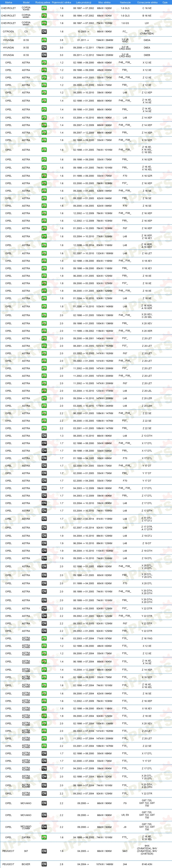
Task: Click the 110kW / 150KM power cell
Action: coord(104,551)
